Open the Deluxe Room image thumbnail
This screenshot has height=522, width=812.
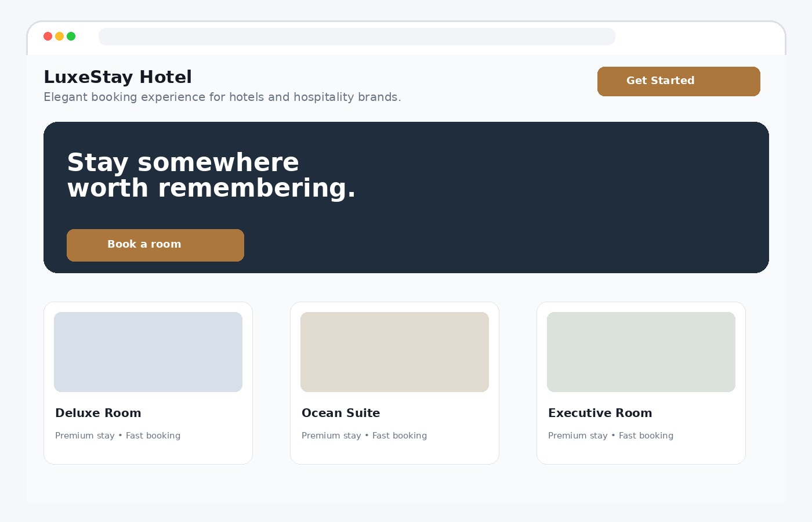tap(148, 352)
